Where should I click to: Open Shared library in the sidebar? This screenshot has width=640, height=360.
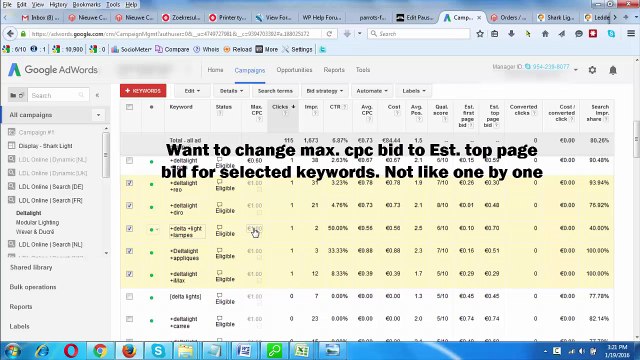click(x=31, y=267)
